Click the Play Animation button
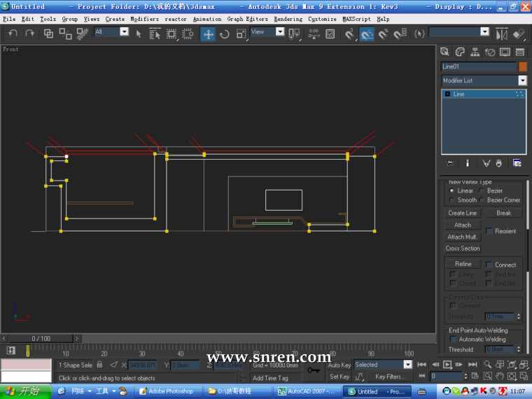Viewport: 532px width, 399px height. [447, 365]
